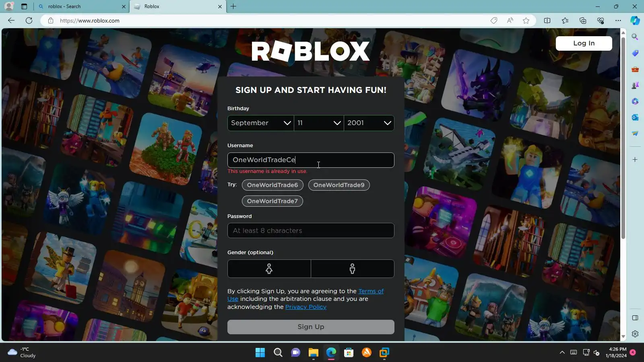Image resolution: width=644 pixels, height=362 pixels.
Task: Open the birthday month dropdown
Action: point(261,123)
